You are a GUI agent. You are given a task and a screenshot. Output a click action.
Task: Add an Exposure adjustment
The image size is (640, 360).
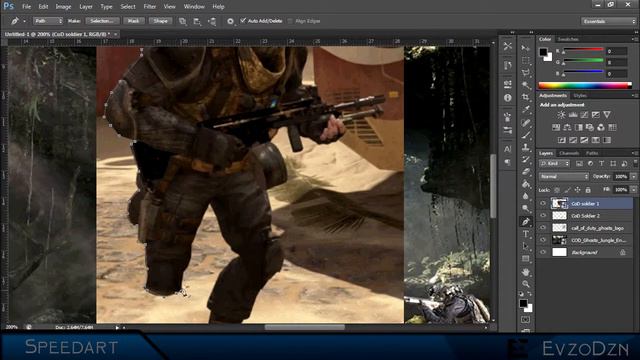[596, 115]
